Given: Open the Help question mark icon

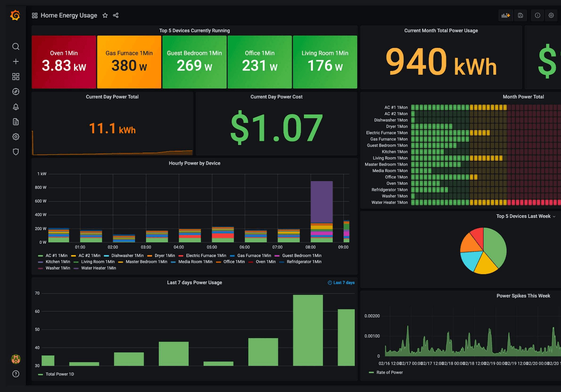Looking at the screenshot, I should coord(16,374).
